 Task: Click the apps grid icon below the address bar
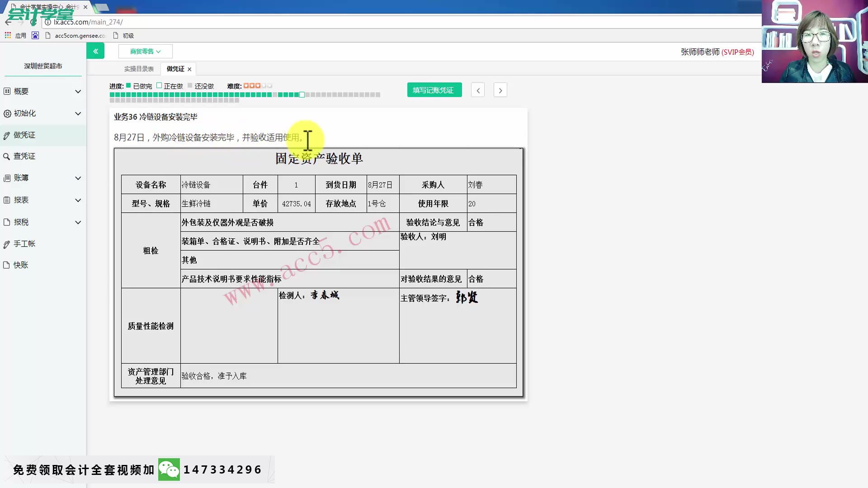click(x=7, y=35)
